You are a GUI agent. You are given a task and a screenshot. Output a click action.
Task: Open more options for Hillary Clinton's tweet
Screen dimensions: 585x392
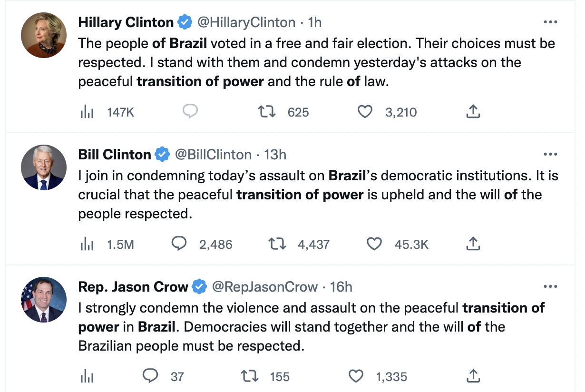(550, 22)
